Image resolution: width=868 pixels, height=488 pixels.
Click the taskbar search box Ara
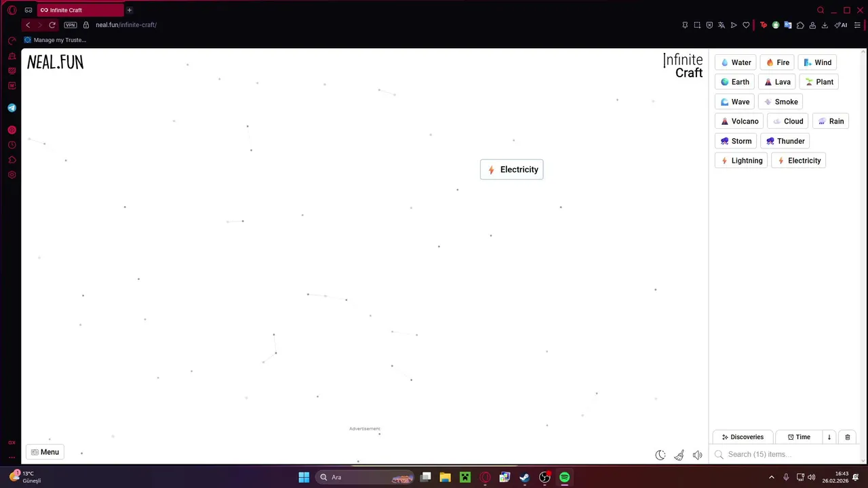tap(366, 477)
